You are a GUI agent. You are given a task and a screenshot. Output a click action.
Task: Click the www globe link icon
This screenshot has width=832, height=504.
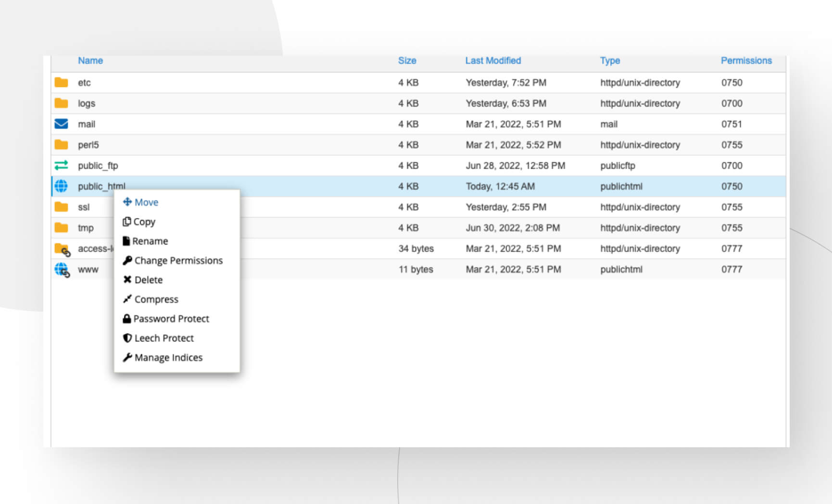click(x=62, y=270)
